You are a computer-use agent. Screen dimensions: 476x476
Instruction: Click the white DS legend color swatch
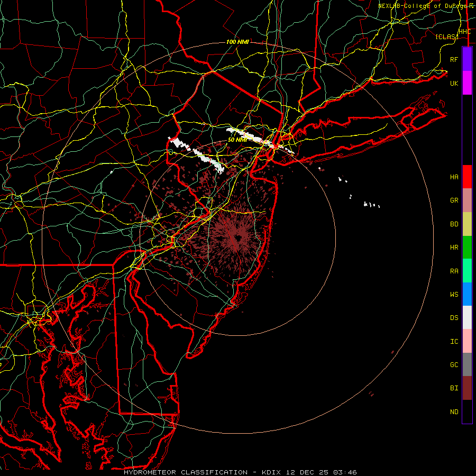pyautogui.click(x=467, y=317)
